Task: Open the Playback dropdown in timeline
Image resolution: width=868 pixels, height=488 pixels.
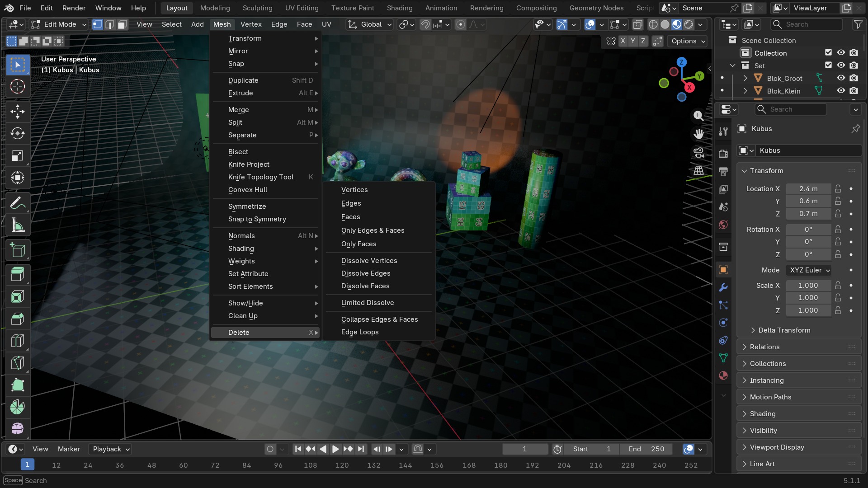Action: click(110, 449)
